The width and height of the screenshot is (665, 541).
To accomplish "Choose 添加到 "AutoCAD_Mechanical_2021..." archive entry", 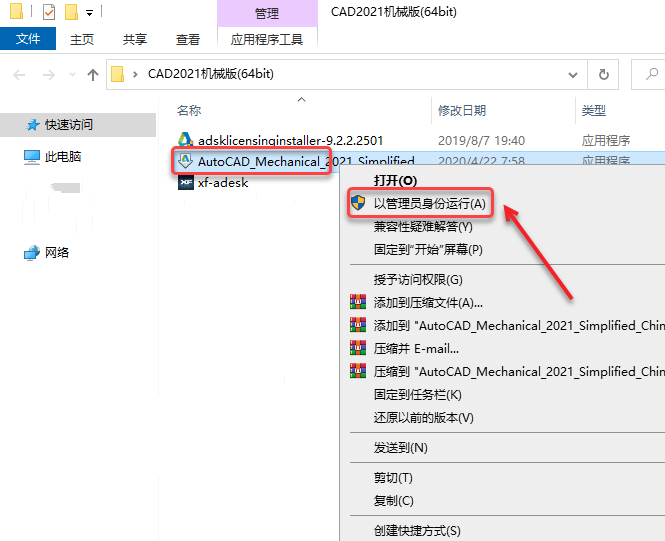I will pos(519,325).
